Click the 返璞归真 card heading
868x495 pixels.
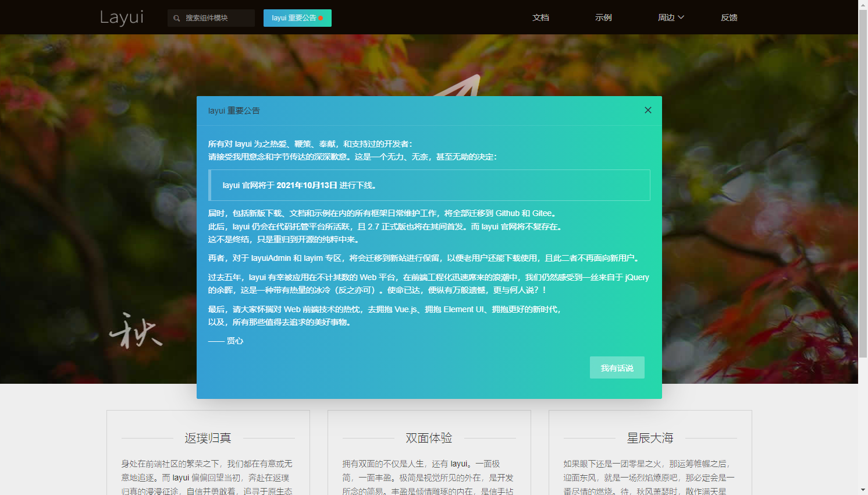208,438
